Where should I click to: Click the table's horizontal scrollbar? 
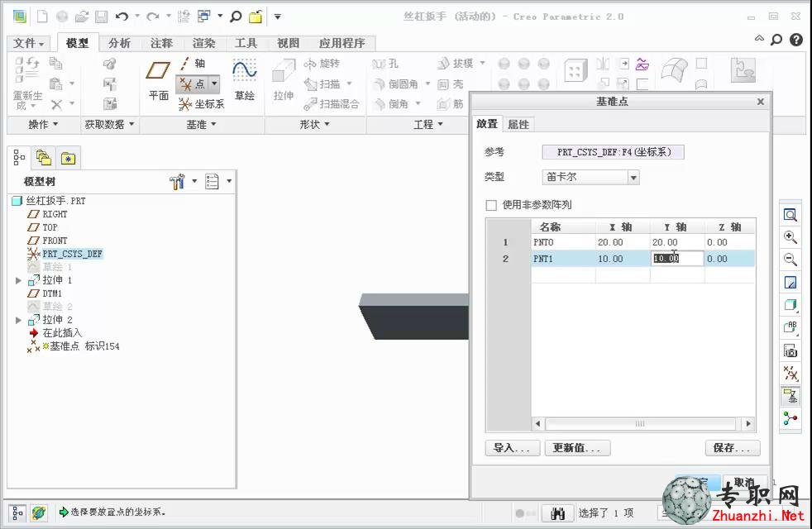point(641,423)
